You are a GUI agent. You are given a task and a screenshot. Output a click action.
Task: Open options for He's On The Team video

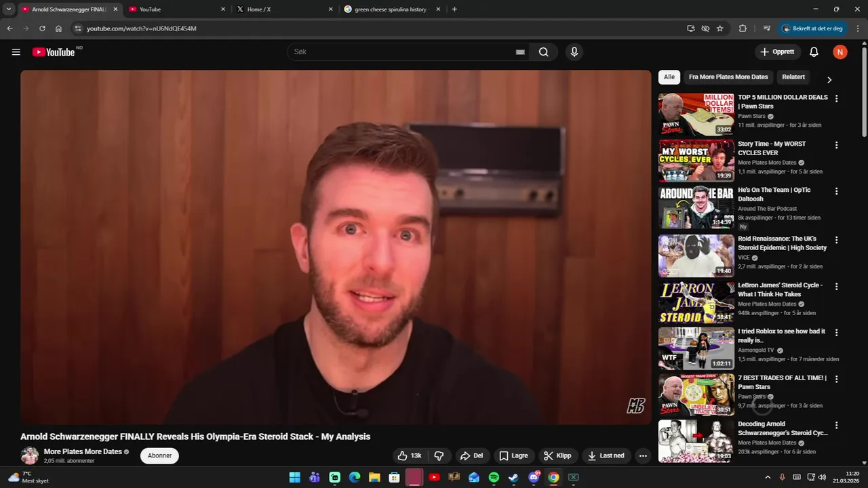[836, 191]
